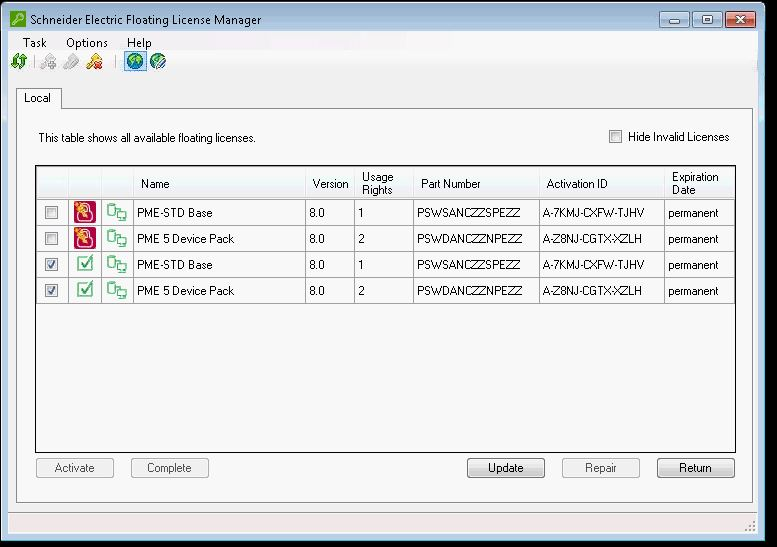Minimize the License Manager window
Image resolution: width=777 pixels, height=547 pixels.
coord(674,20)
